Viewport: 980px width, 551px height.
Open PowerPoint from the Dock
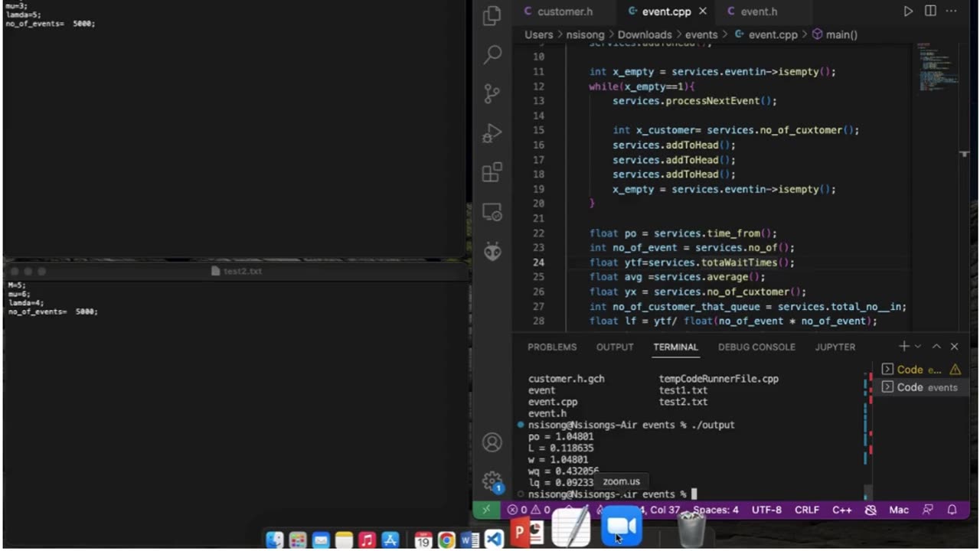527,533
